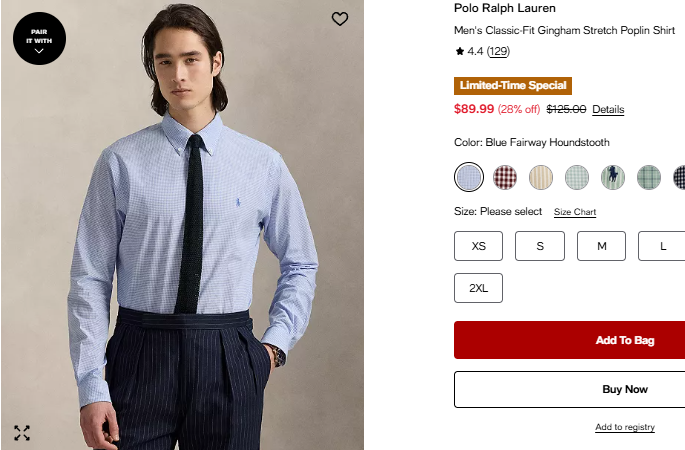Choose the swatch with navy pony logo

pos(613,177)
